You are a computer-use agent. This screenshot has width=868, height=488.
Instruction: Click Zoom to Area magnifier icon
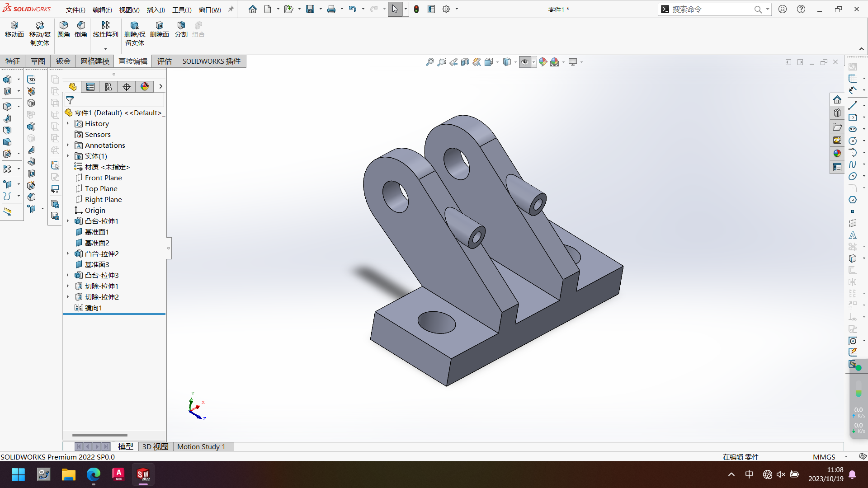(x=442, y=62)
